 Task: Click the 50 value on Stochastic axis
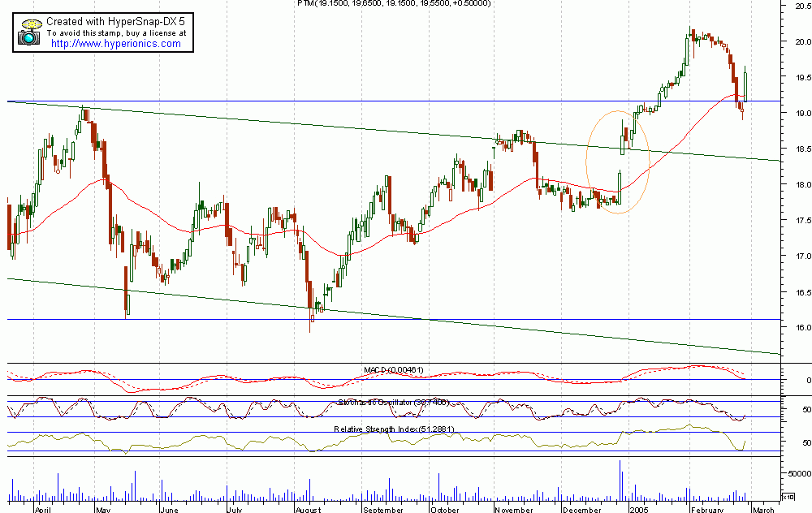pyautogui.click(x=806, y=409)
